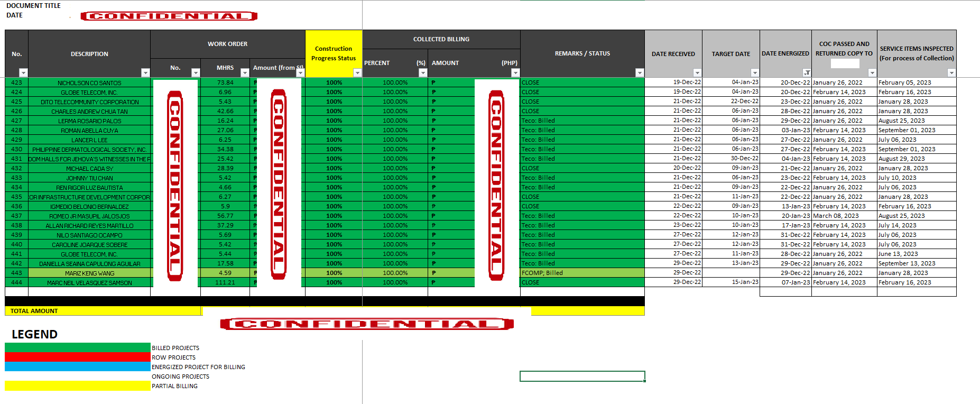This screenshot has height=404, width=980.
Task: Select the DOCUMENT TITLE cell
Action: point(33,6)
